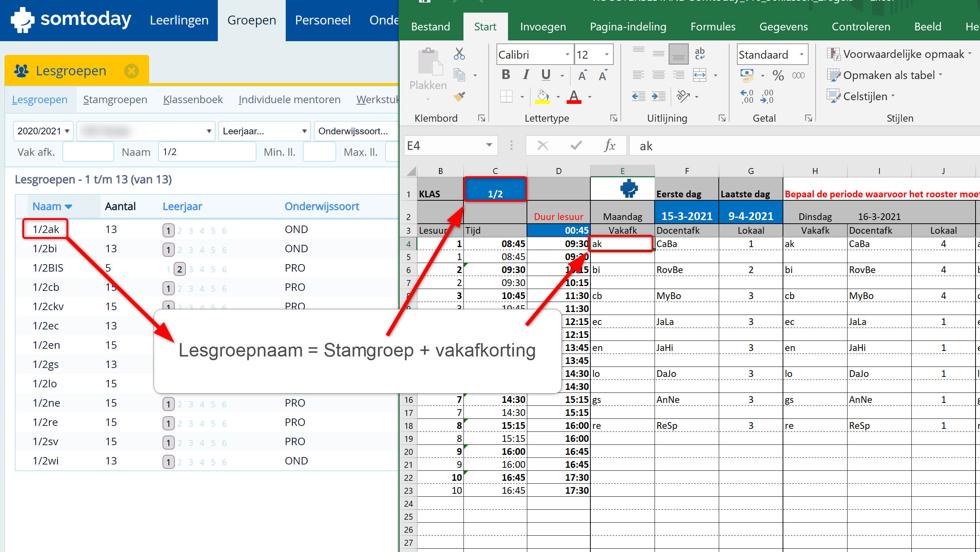Image resolution: width=980 pixels, height=552 pixels.
Task: Close the Lesgroepen tab
Action: coord(132,71)
